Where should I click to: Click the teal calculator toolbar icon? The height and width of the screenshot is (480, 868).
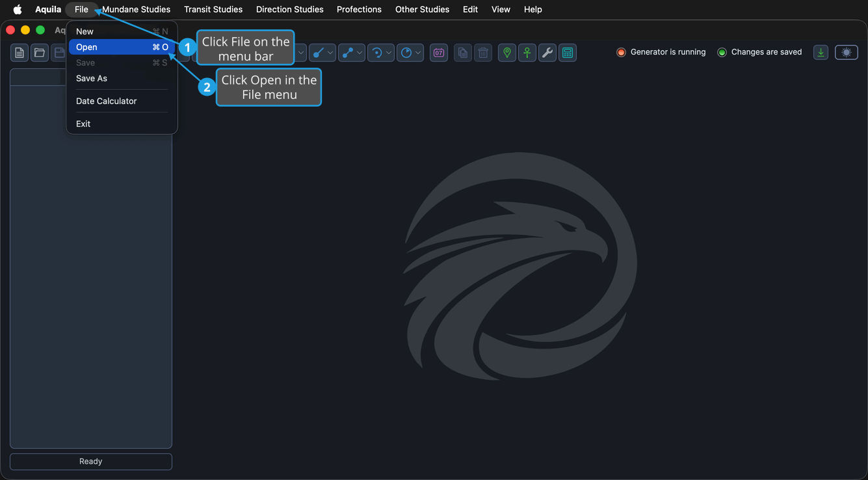pos(568,53)
